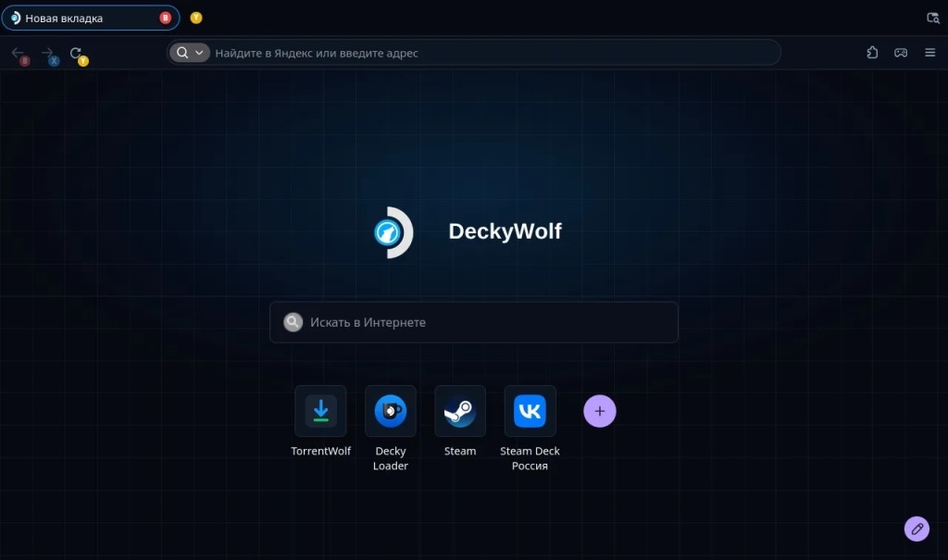
Task: Open a new tab with the yellow Y button
Action: coord(196,19)
